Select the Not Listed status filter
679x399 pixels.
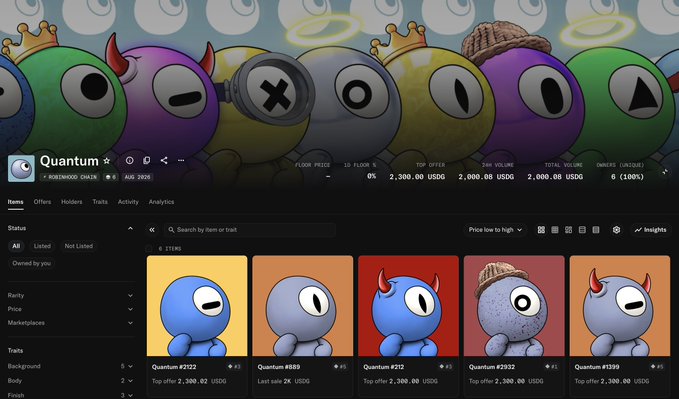point(79,246)
